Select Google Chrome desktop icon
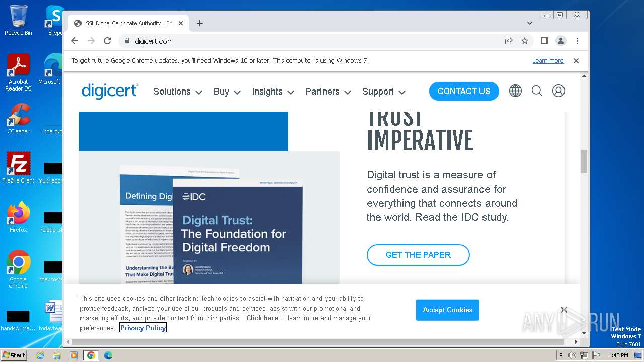The image size is (644, 362). [18, 269]
